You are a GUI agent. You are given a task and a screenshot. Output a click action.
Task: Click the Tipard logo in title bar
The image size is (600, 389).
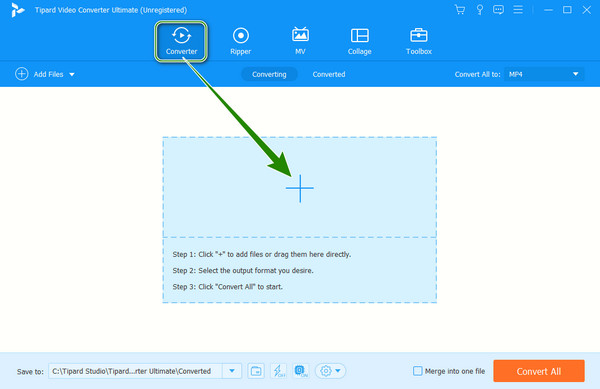(18, 10)
